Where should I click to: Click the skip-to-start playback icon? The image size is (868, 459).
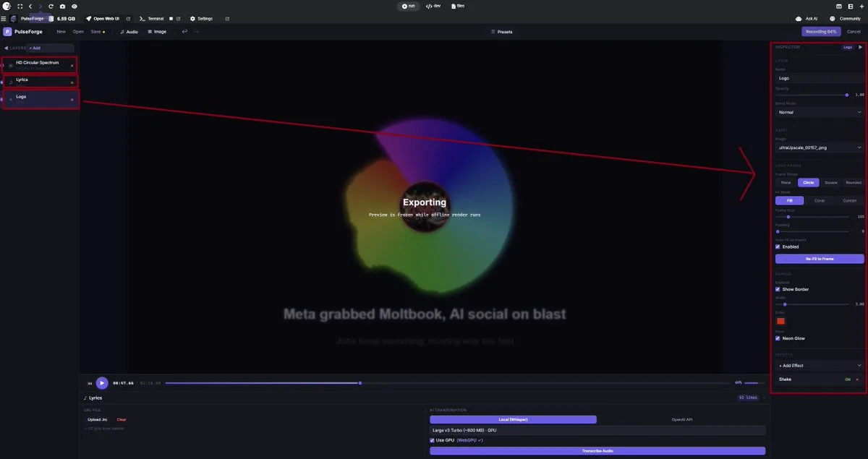tap(90, 383)
